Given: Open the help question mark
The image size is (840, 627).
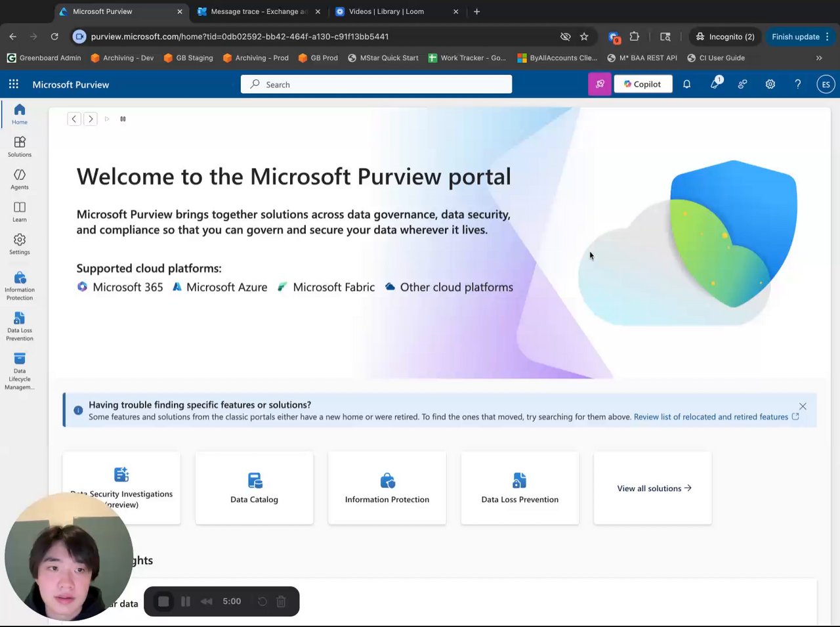Looking at the screenshot, I should [797, 84].
